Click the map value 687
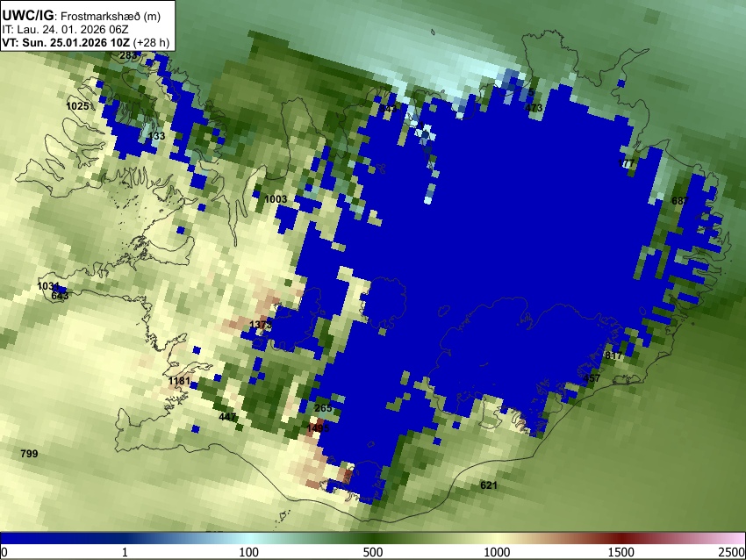Screen dimensions: 746x560 tap(680, 201)
